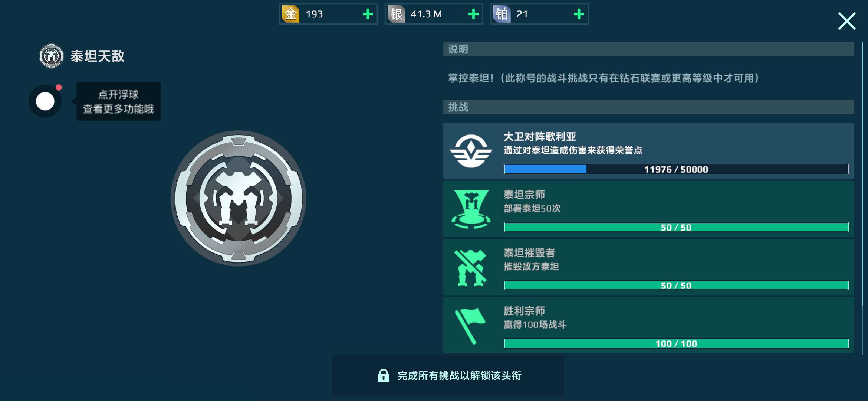Click the 11976 / 50000 progress bar

click(676, 169)
